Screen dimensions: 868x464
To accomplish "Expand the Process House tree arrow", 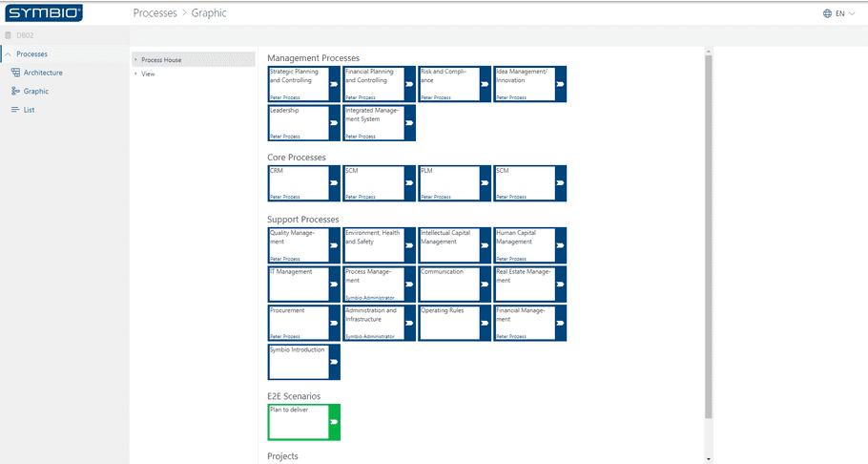I will 135,60.
